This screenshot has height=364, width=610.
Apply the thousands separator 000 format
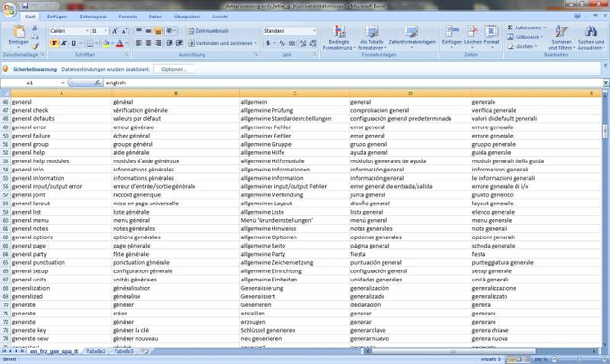coord(293,43)
